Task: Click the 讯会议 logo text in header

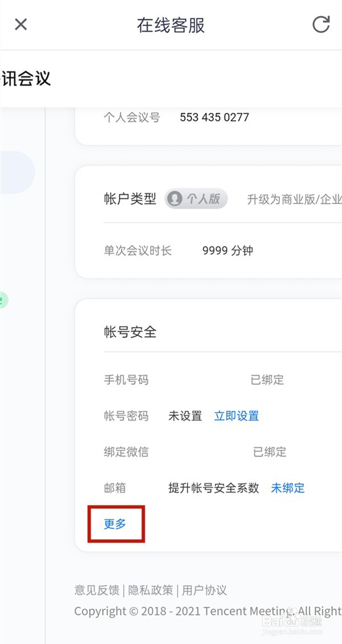Action: coord(26,78)
